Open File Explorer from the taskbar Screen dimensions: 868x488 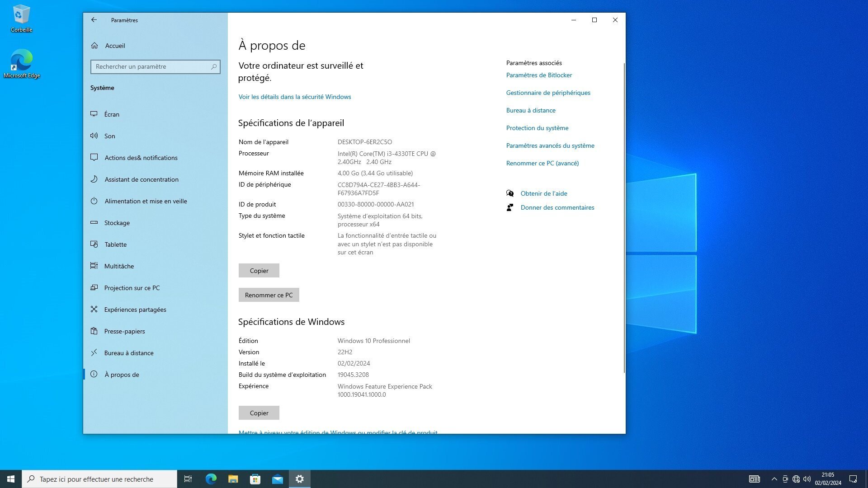tap(233, 479)
